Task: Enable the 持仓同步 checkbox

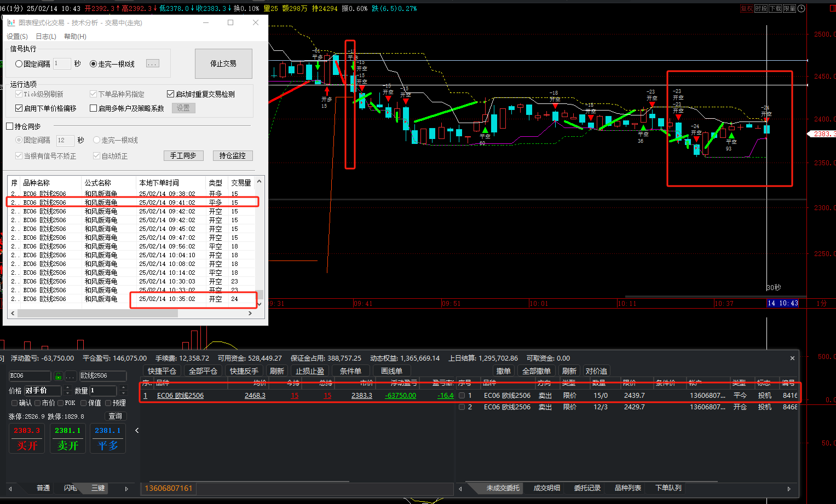Action: 10,126
